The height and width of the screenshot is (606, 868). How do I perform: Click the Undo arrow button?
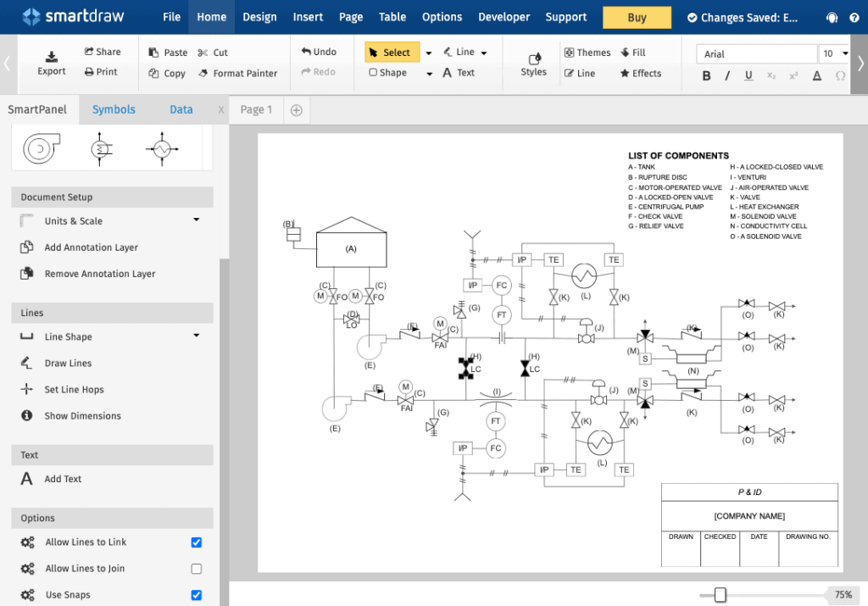(x=307, y=52)
